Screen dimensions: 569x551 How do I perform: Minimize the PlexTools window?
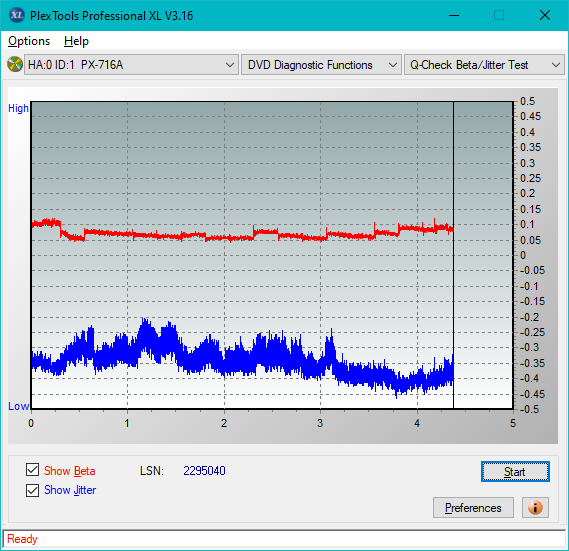pyautogui.click(x=454, y=15)
